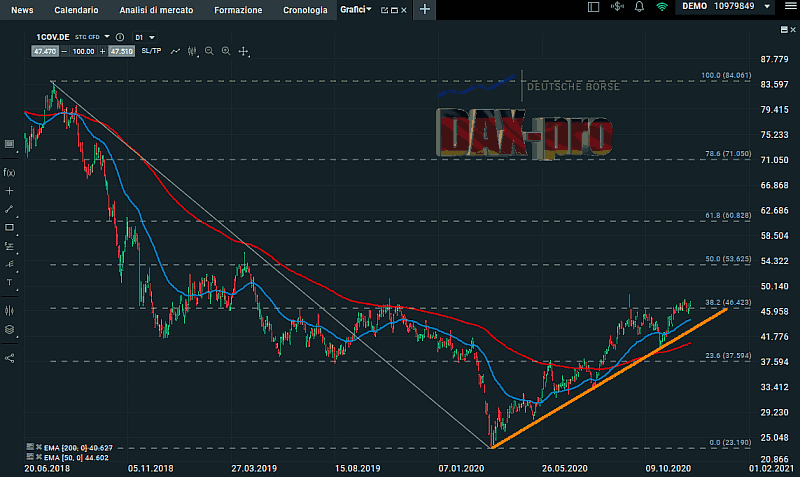800x477 pixels.
Task: Open the candlestick chart type selector
Action: (x=192, y=51)
